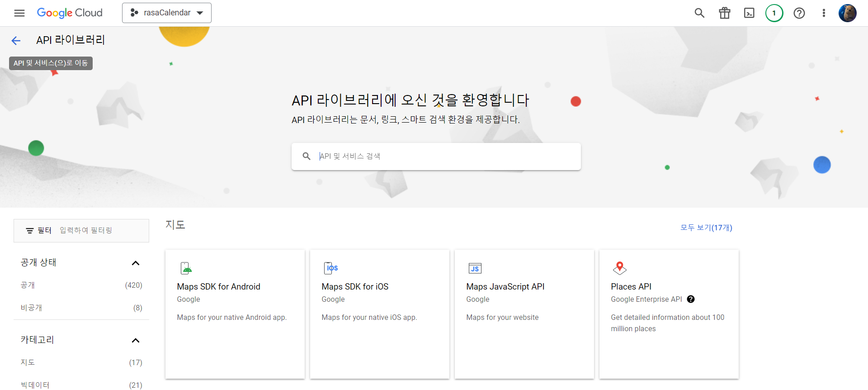Image resolution: width=868 pixels, height=390 pixels.
Task: Click 'Get detailed information about 100' text
Action: (667, 317)
